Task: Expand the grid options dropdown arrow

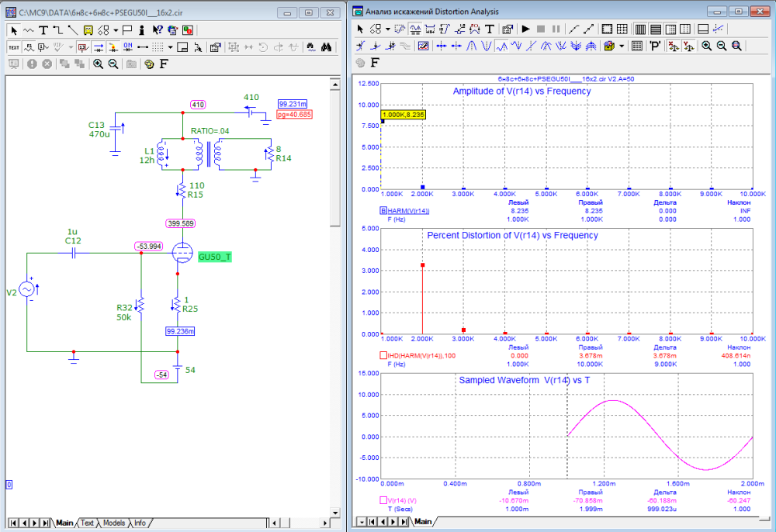Action: pyautogui.click(x=170, y=47)
